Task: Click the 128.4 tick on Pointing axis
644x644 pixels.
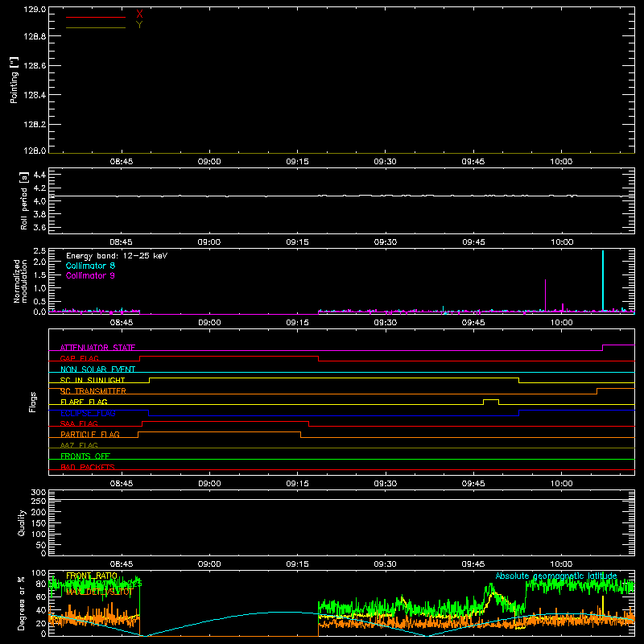Action: [x=35, y=95]
